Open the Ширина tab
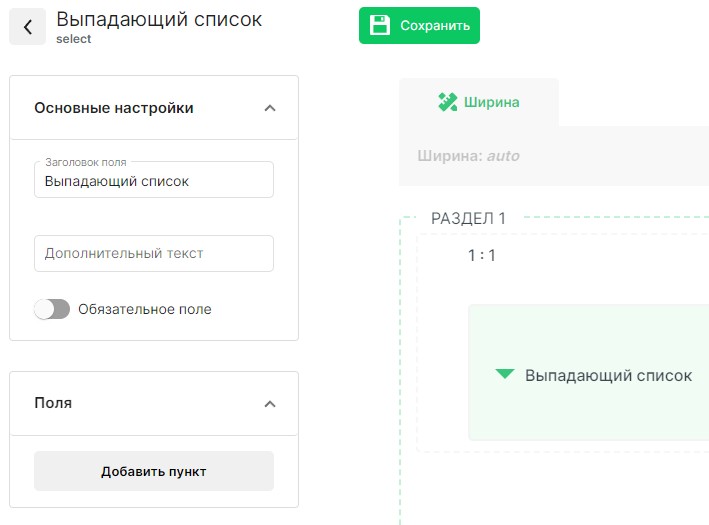Image resolution: width=709 pixels, height=525 pixels. [x=479, y=102]
